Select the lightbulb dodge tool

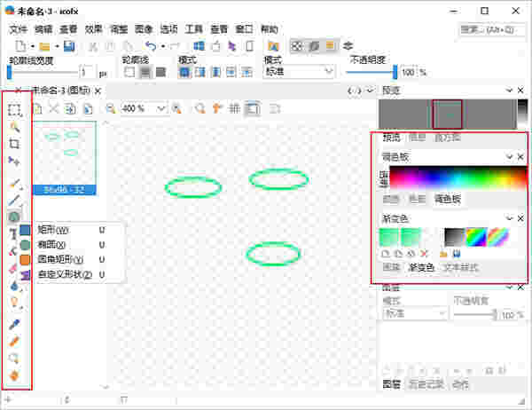pyautogui.click(x=14, y=302)
